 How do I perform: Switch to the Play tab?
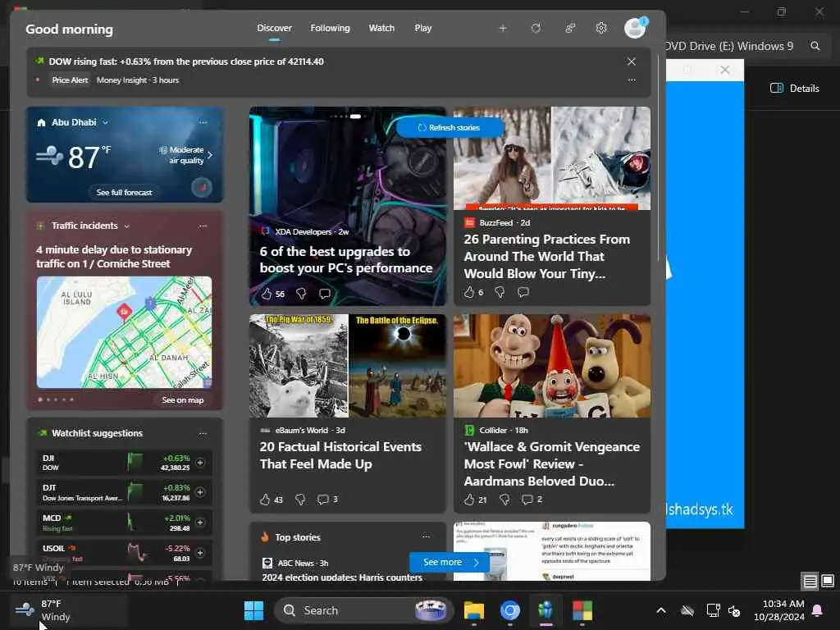click(x=422, y=29)
